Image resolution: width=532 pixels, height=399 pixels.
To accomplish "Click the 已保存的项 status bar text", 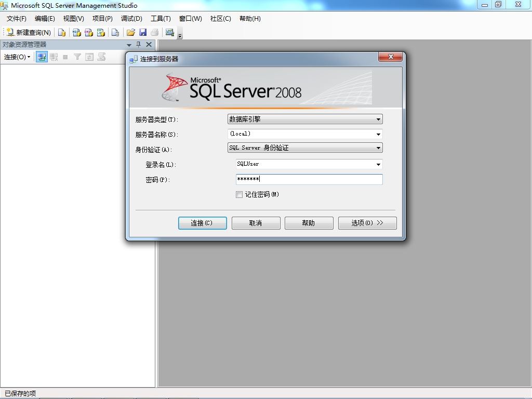I will coord(20,394).
